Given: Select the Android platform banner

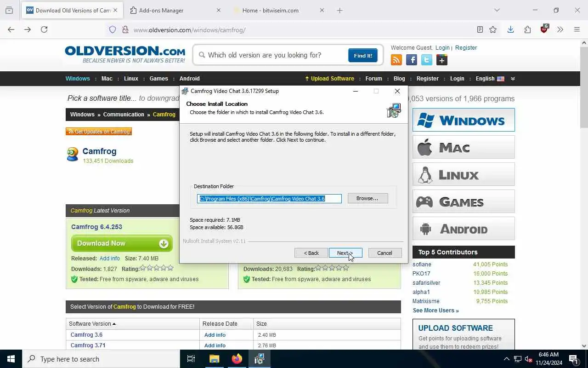Looking at the screenshot, I should (464, 229).
